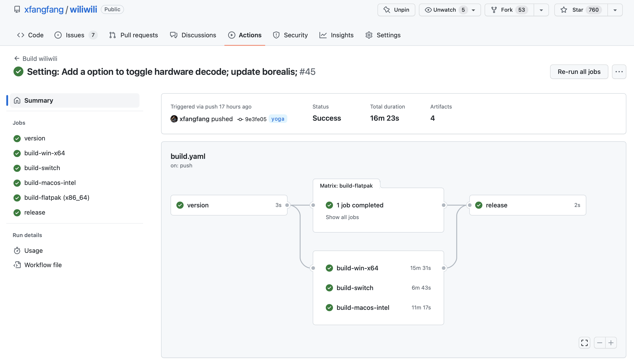Select the Actions tab
Viewport: 634px width, 364px height.
[x=245, y=35]
